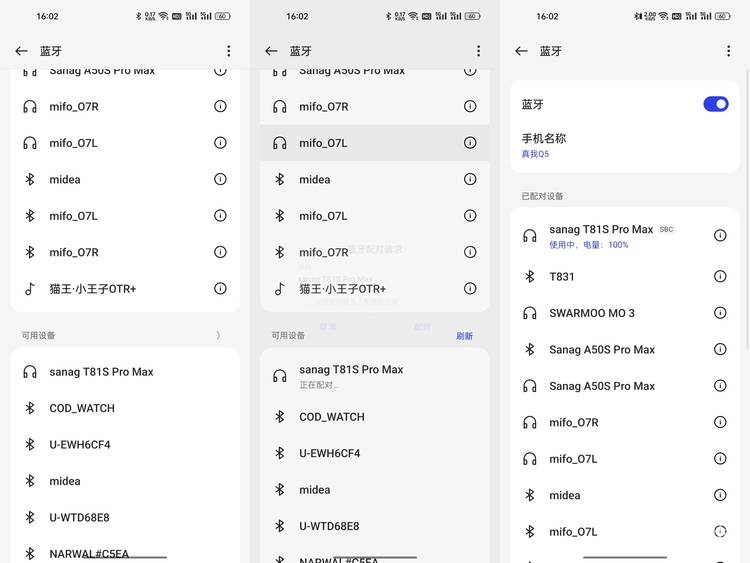Right screen: connect to T831
The image size is (750, 563).
[x=625, y=276]
